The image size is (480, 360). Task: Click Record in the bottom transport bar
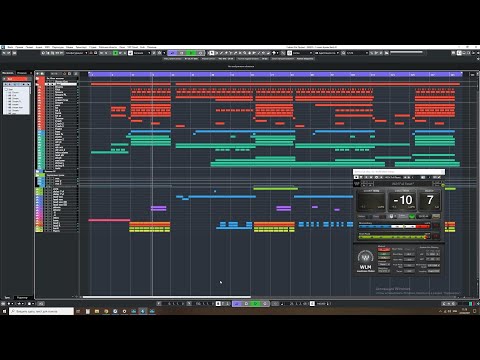265,304
